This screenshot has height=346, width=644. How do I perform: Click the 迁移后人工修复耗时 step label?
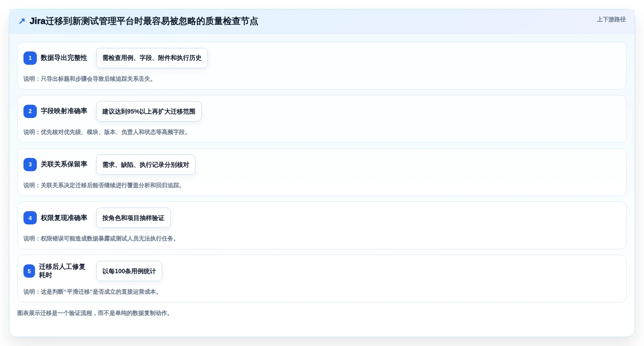click(x=62, y=271)
